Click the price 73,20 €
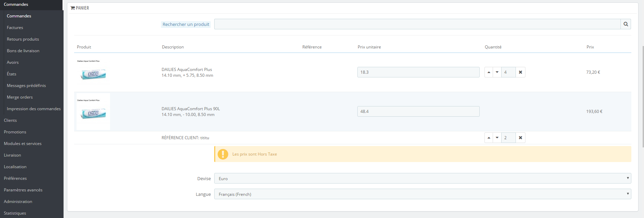 click(593, 72)
